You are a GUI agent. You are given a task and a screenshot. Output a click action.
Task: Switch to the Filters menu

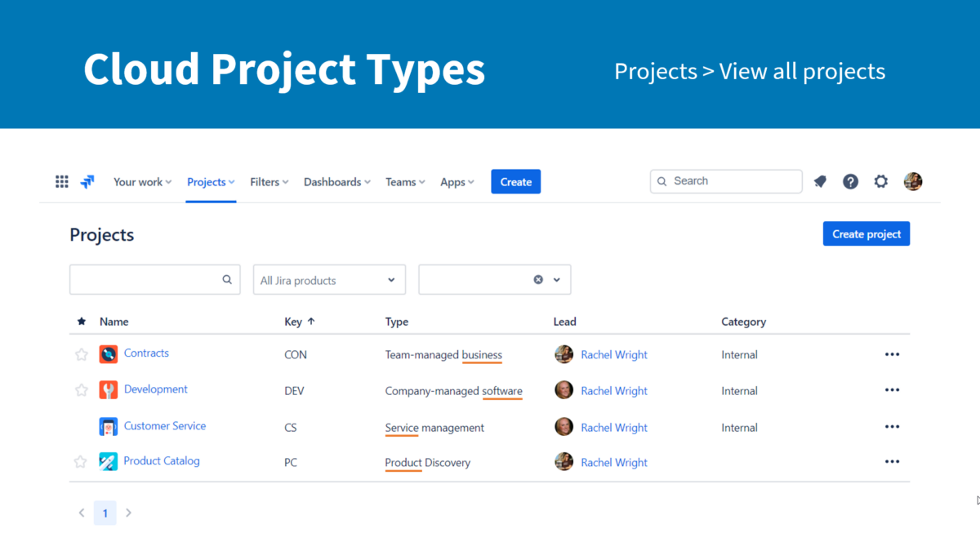[269, 181]
